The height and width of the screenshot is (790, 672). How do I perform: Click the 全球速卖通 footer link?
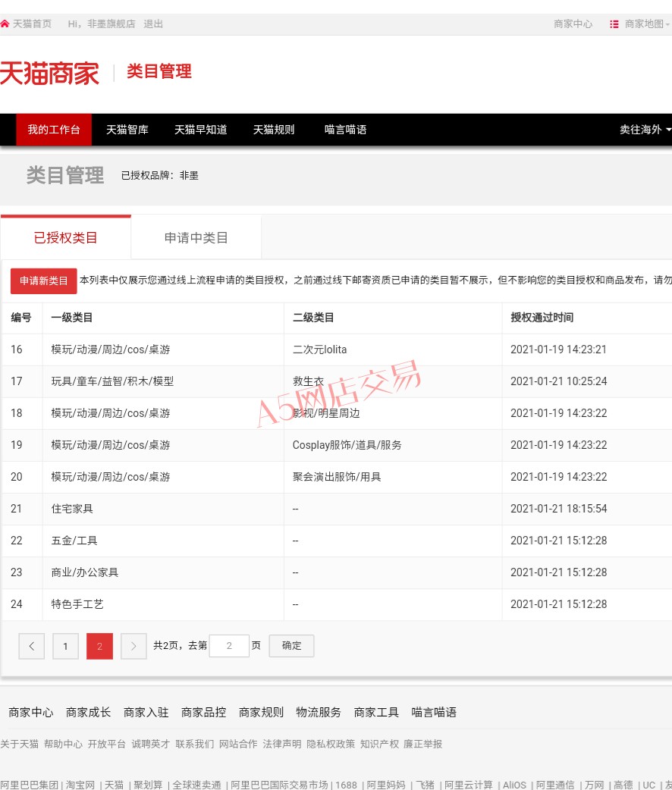(197, 785)
